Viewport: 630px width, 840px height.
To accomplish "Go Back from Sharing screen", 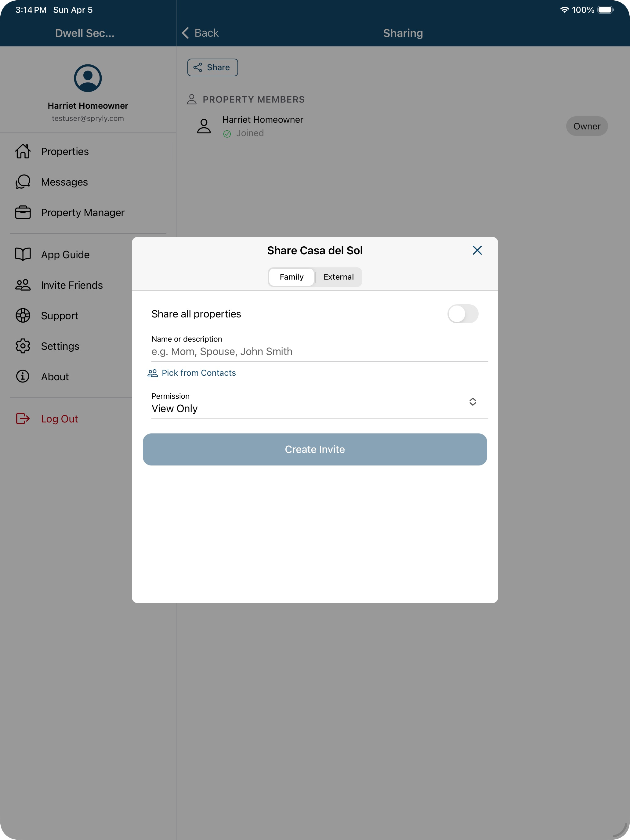I will 200,33.
